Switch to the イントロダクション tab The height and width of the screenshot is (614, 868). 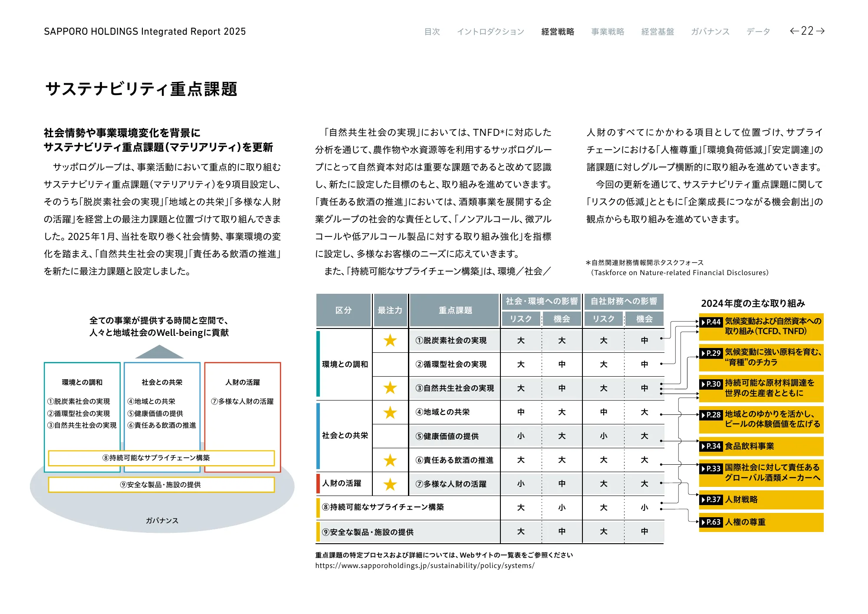pos(490,32)
